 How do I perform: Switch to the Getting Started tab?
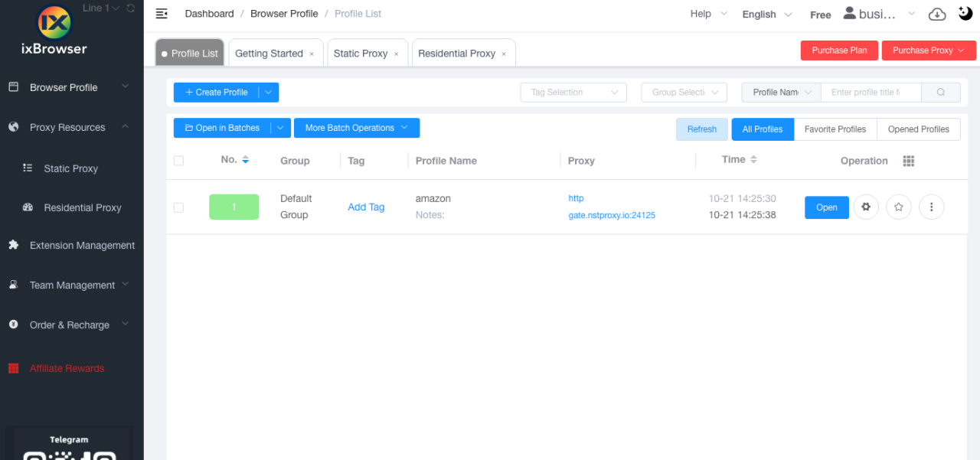click(269, 53)
